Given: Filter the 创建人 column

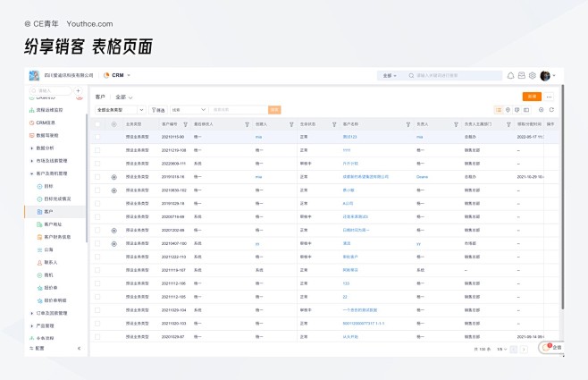Looking at the screenshot, I should (x=291, y=124).
